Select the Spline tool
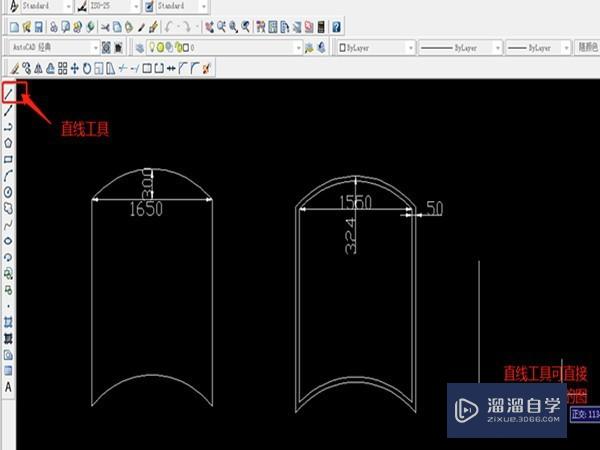600x450 pixels. pyautogui.click(x=8, y=225)
